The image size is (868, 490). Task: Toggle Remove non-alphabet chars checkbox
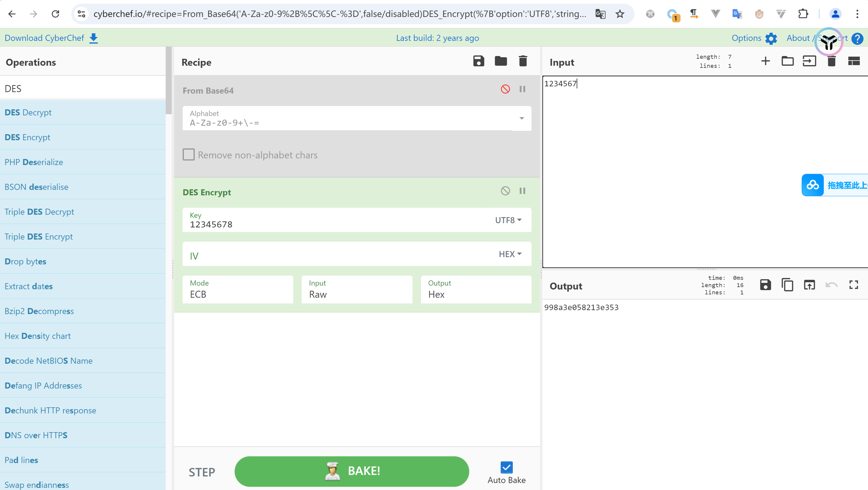(x=188, y=155)
